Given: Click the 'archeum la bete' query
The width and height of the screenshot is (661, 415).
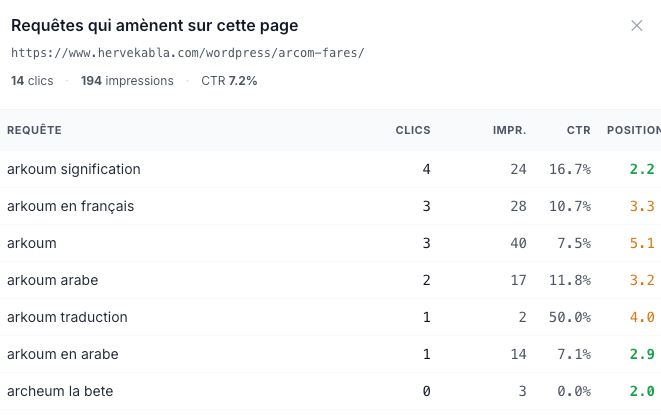Looking at the screenshot, I should (x=60, y=391).
